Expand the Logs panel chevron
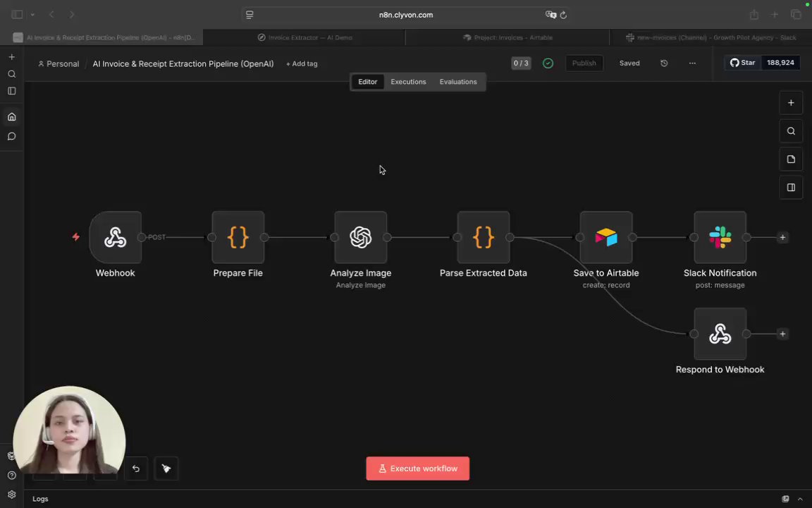812x508 pixels. point(800,500)
